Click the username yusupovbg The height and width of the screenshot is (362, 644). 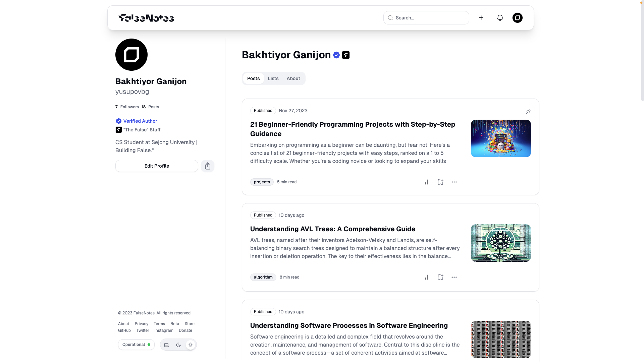[132, 92]
